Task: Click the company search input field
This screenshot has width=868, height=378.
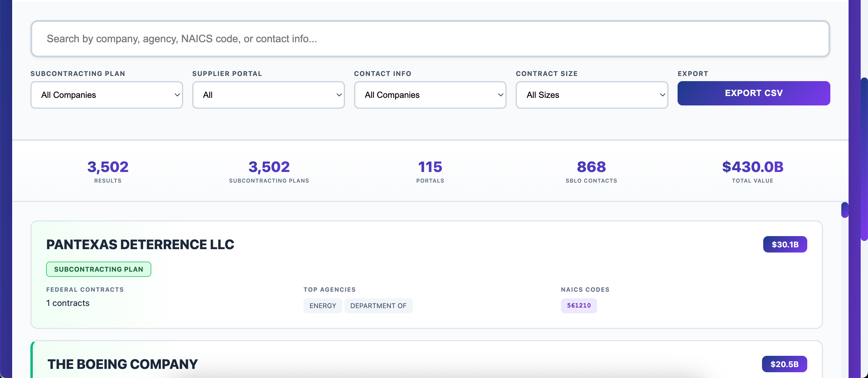Action: click(x=430, y=39)
